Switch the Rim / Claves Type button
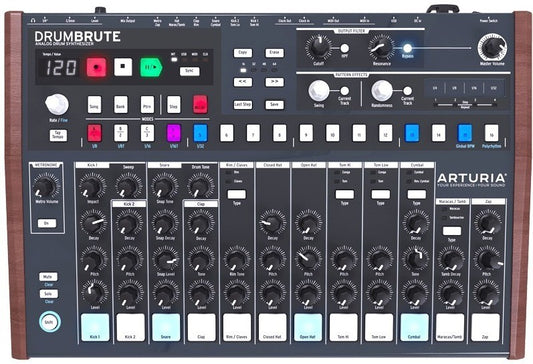 237,194
